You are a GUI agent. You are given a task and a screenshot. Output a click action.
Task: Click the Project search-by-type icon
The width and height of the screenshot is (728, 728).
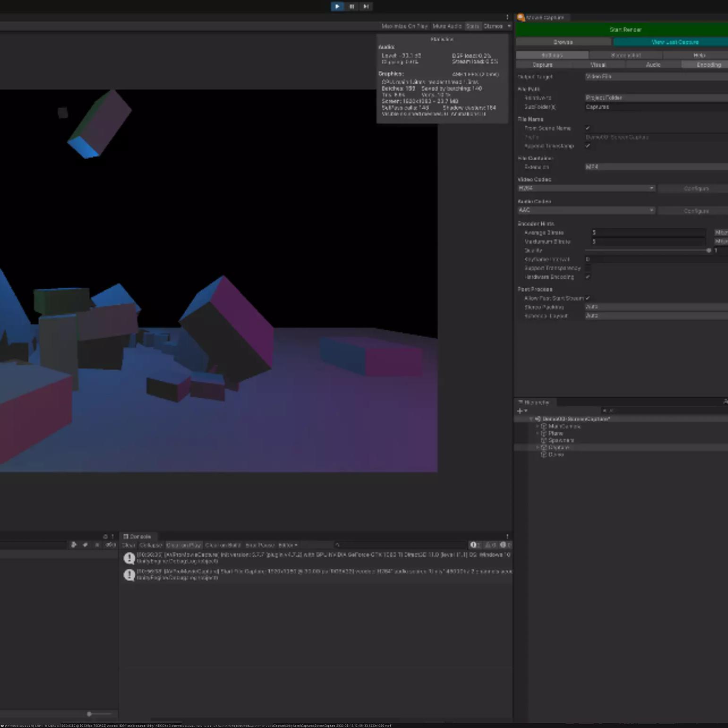click(74, 545)
